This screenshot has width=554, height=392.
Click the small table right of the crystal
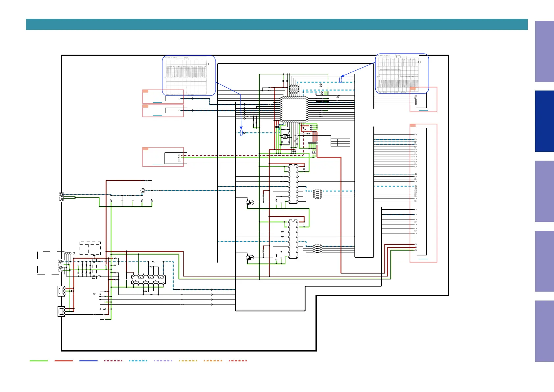(340, 143)
